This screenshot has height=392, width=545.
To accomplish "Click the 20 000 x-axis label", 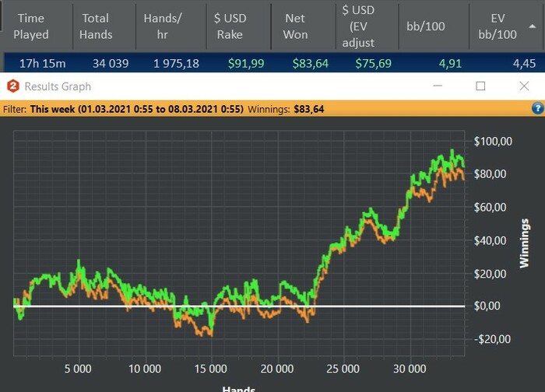I will [x=277, y=369].
